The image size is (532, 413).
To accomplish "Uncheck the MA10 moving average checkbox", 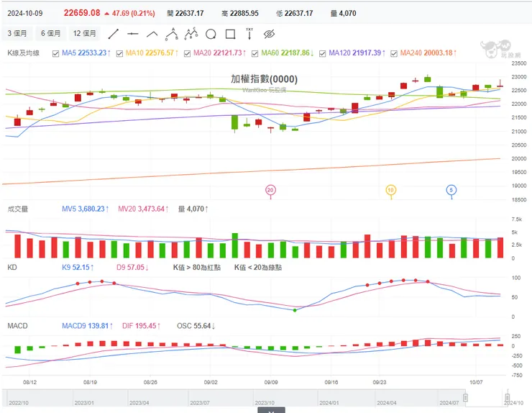I will (119, 53).
